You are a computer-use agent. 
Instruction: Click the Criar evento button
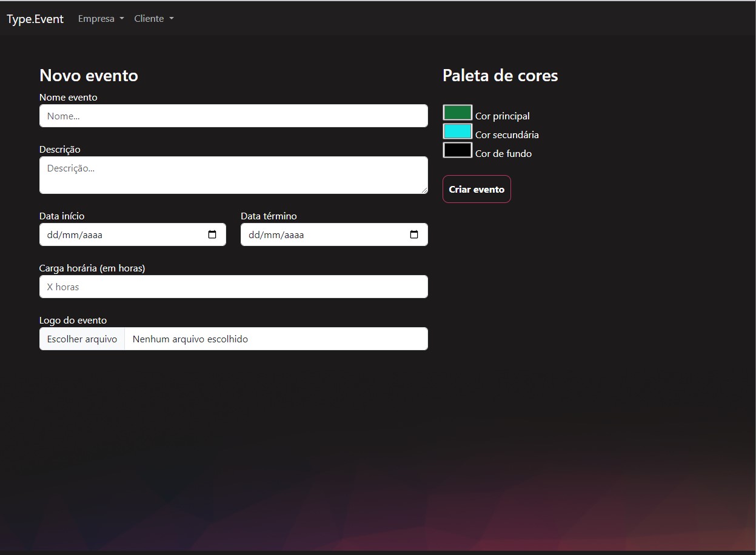click(x=477, y=188)
